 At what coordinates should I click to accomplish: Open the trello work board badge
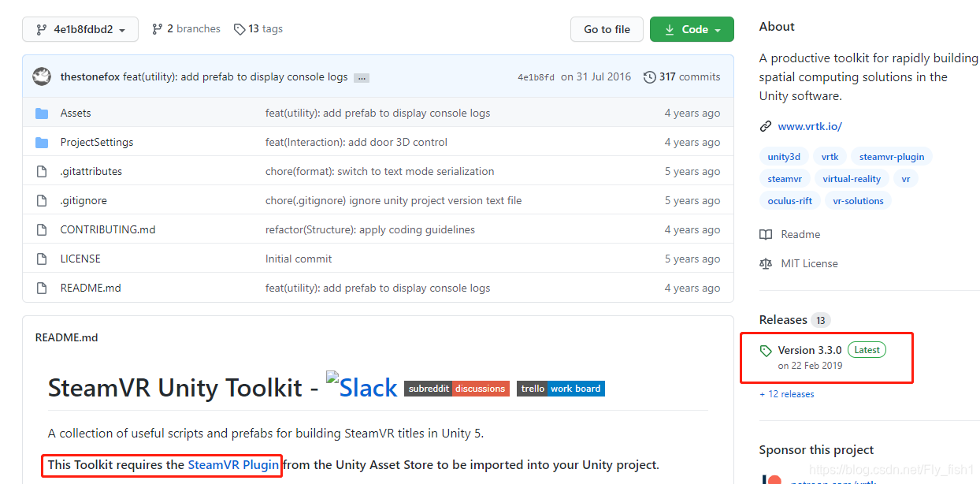[561, 389]
